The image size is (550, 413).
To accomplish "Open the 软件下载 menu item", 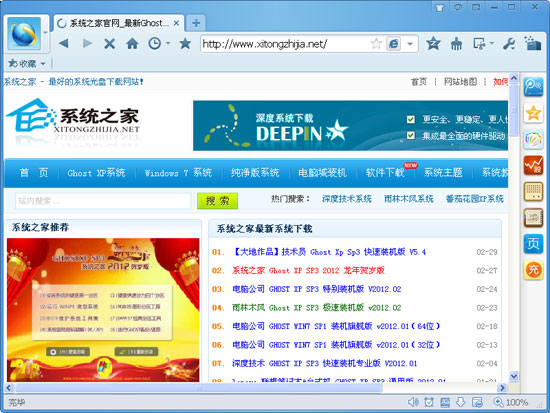I will [x=385, y=173].
